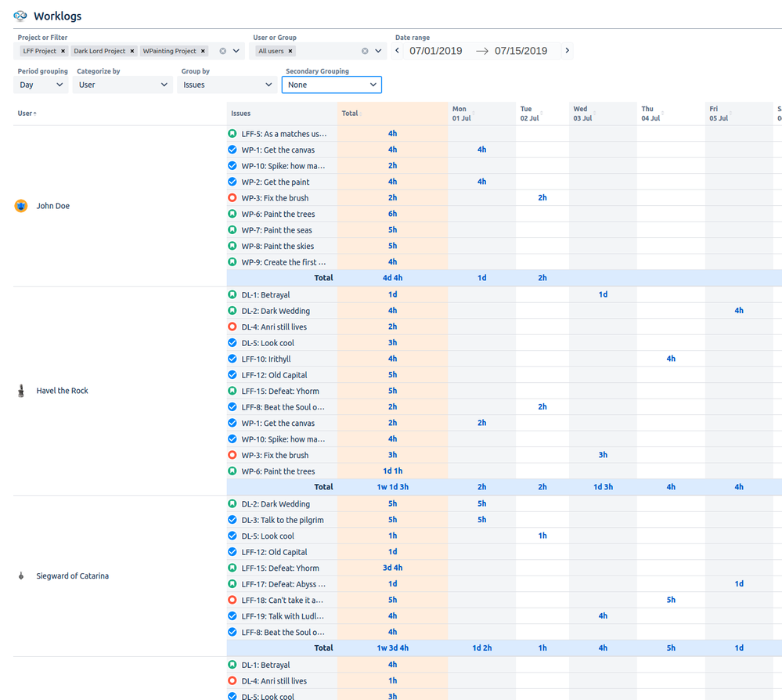
Task: Click the bug icon beside WP-3: Fix the brush
Action: [232, 197]
